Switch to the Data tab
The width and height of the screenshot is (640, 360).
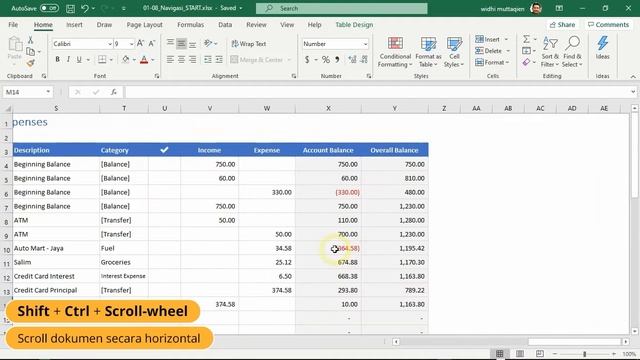click(225, 25)
